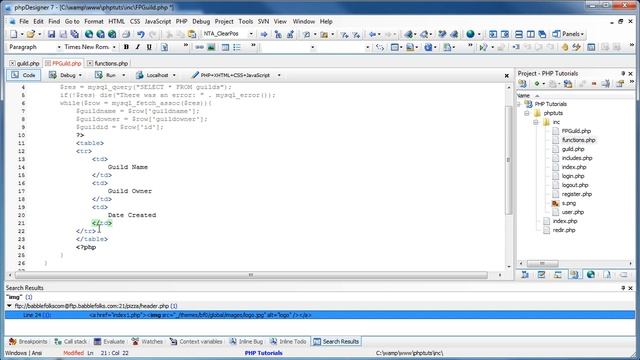Click the Save All icon with stacked disks
Image resolution: width=640 pixels, height=360 pixels.
[x=75, y=34]
